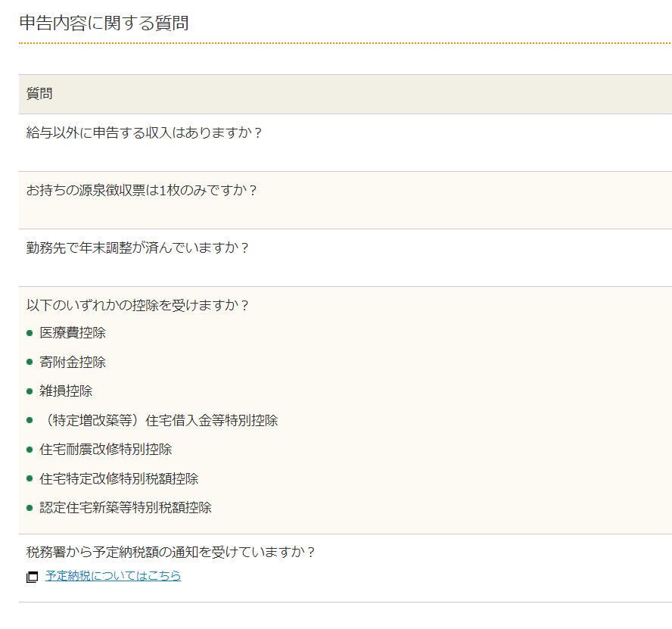Select list item 医療費控除
The width and height of the screenshot is (672, 629).
tap(73, 333)
